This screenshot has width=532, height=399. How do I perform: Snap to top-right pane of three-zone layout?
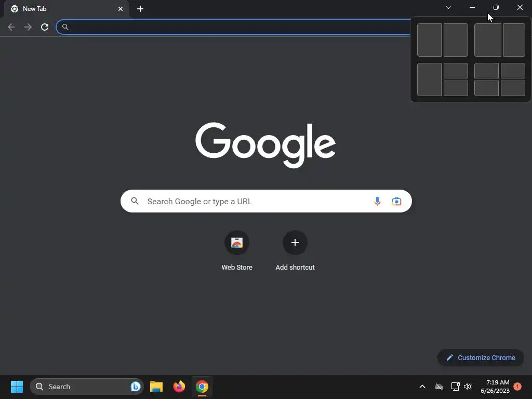click(x=456, y=71)
